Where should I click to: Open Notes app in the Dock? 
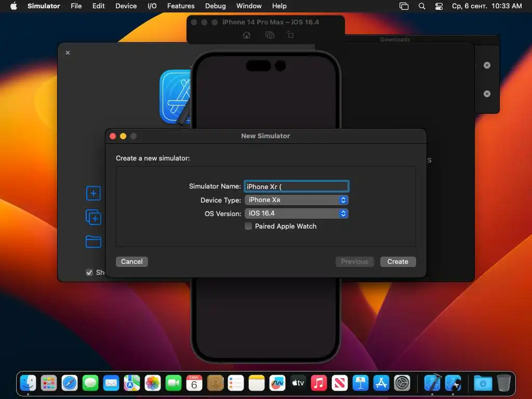[257, 383]
